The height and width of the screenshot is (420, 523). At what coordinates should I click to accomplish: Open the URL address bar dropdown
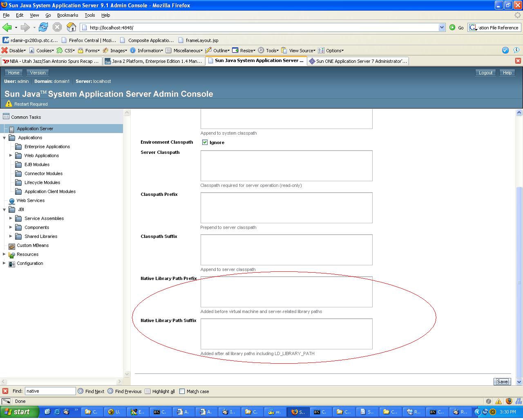pos(442,27)
